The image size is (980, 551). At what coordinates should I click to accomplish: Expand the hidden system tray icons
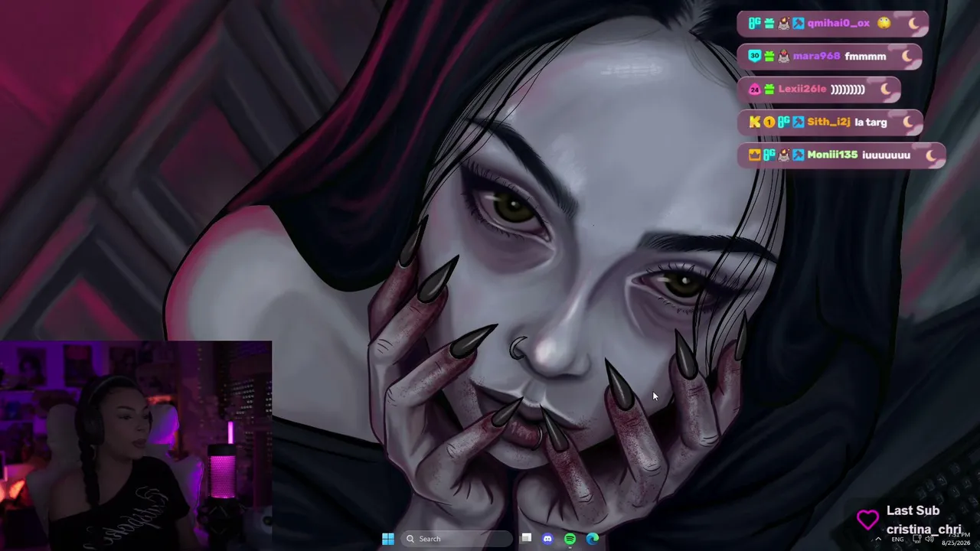(x=878, y=539)
